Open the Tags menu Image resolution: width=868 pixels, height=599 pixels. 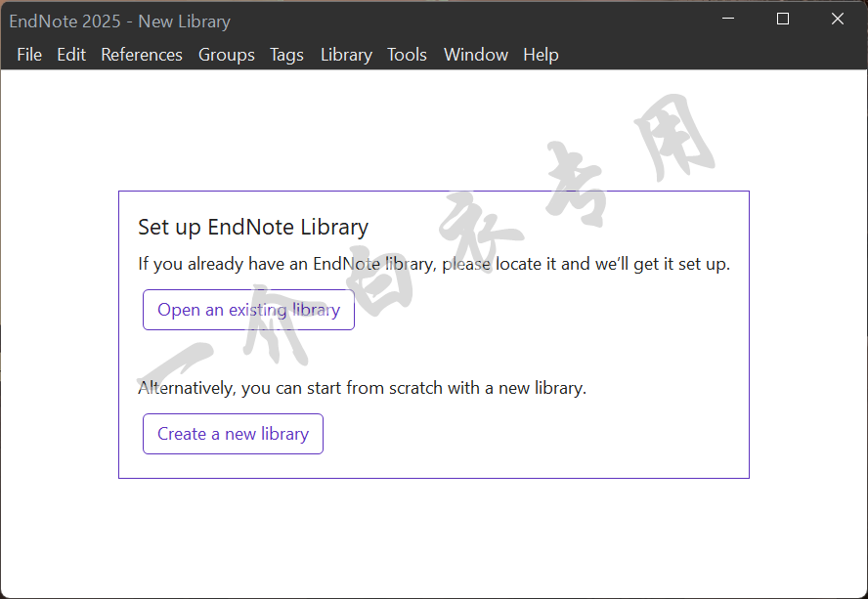286,55
